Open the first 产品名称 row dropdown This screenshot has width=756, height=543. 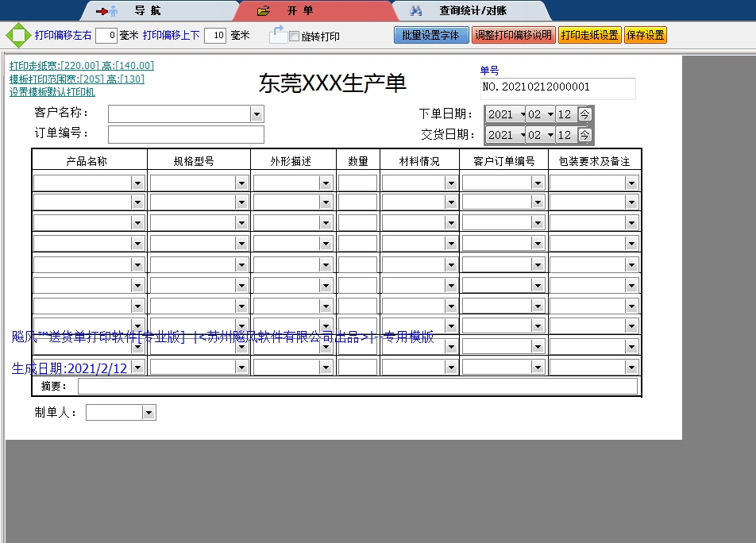[x=137, y=181]
